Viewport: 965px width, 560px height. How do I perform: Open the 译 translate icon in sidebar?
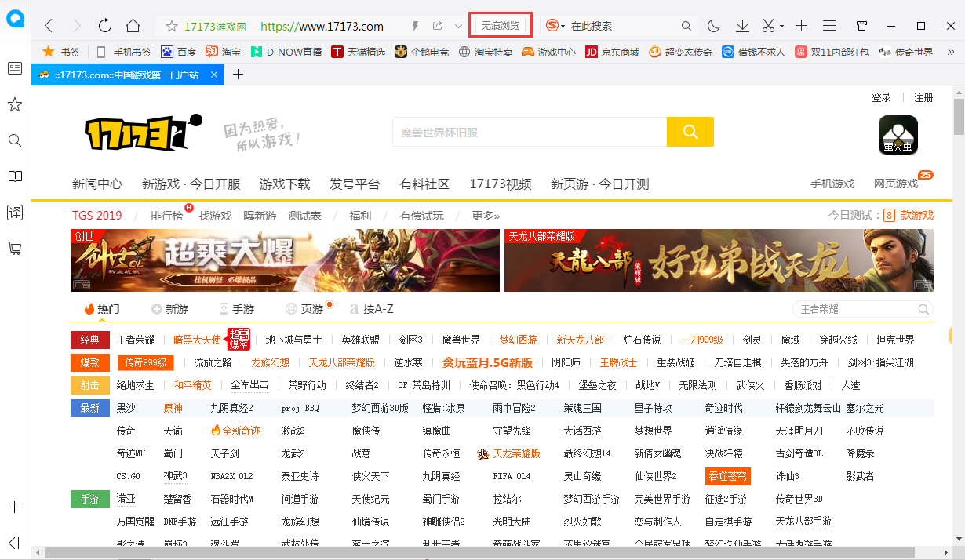[x=14, y=212]
